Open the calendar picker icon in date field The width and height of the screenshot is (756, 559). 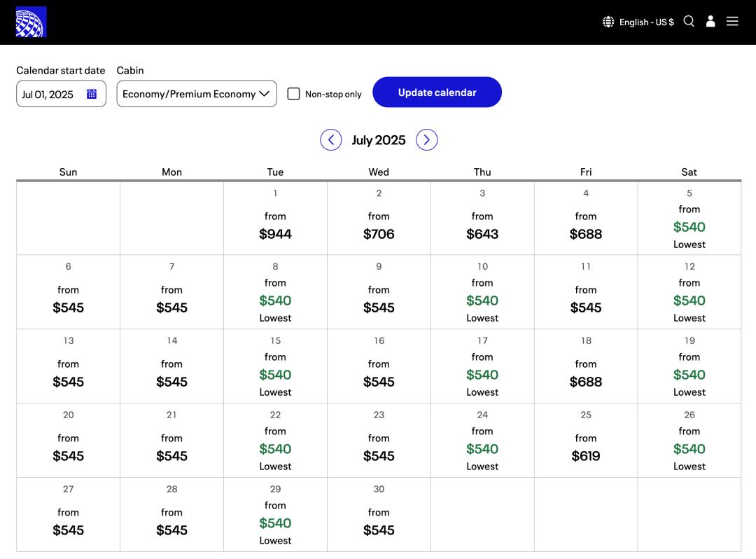92,94
